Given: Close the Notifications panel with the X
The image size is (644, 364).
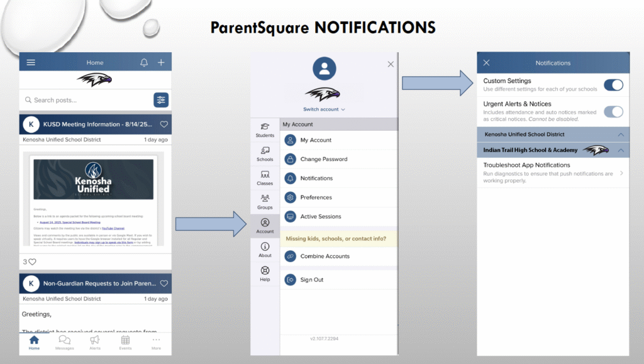Looking at the screenshot, I should [486, 62].
